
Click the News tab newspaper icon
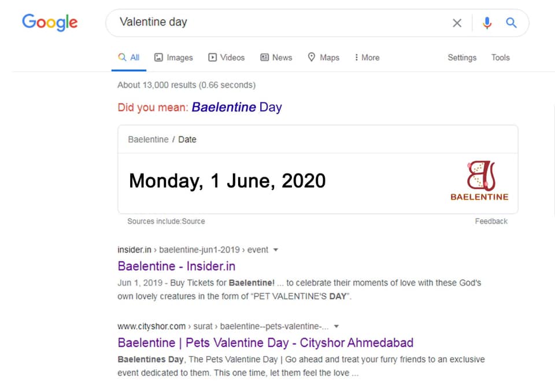(264, 57)
